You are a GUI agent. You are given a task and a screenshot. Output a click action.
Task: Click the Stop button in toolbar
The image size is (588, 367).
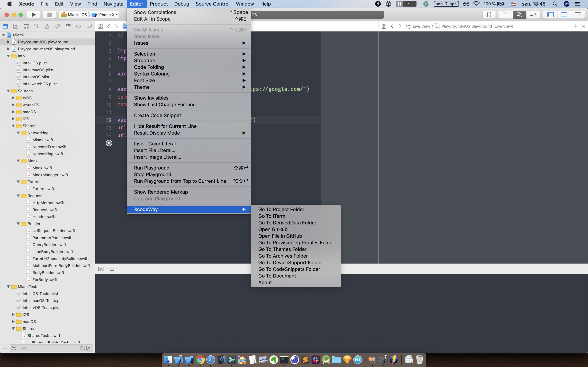(49, 14)
